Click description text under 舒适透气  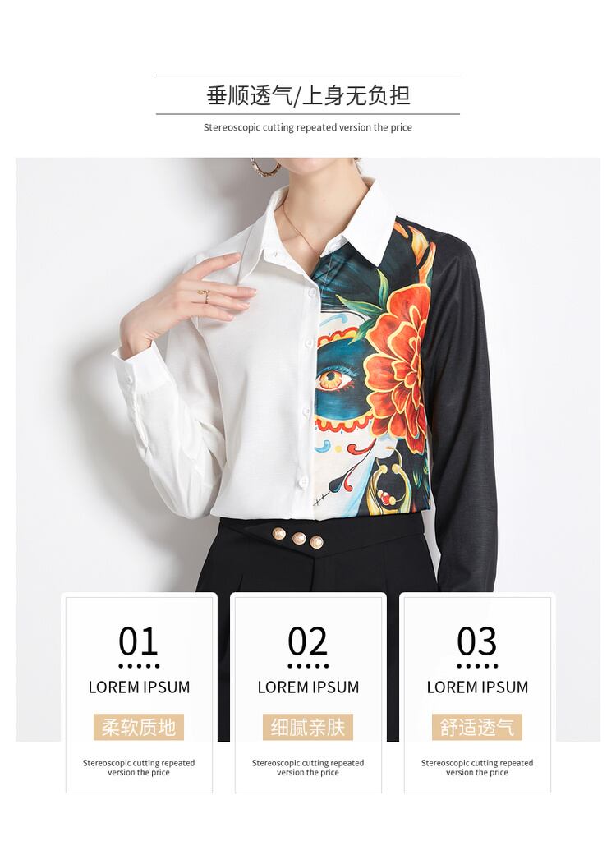click(477, 767)
